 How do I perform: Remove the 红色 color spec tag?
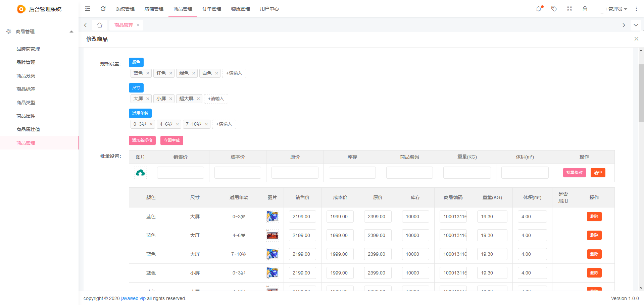[x=171, y=73]
